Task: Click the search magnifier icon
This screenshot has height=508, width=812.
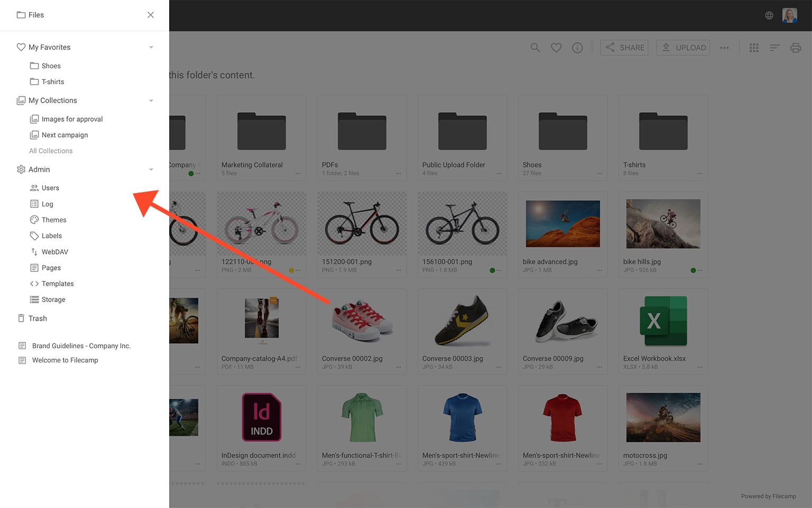Action: (x=536, y=48)
